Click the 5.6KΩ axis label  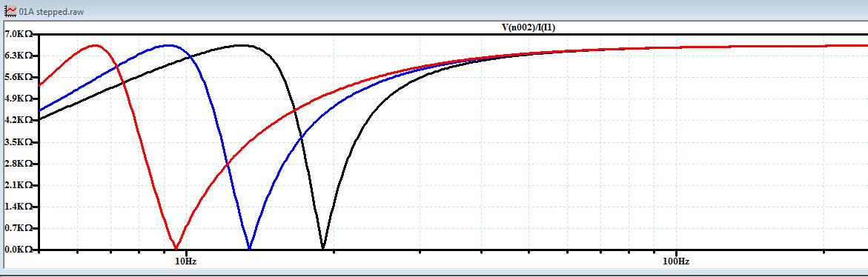(x=18, y=78)
